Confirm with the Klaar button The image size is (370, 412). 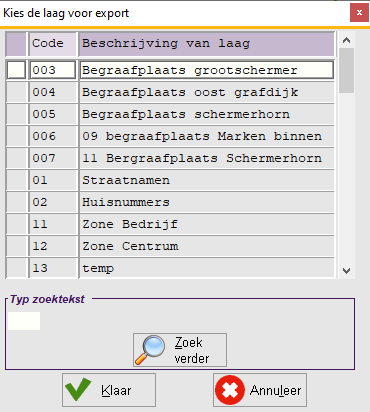[109, 390]
